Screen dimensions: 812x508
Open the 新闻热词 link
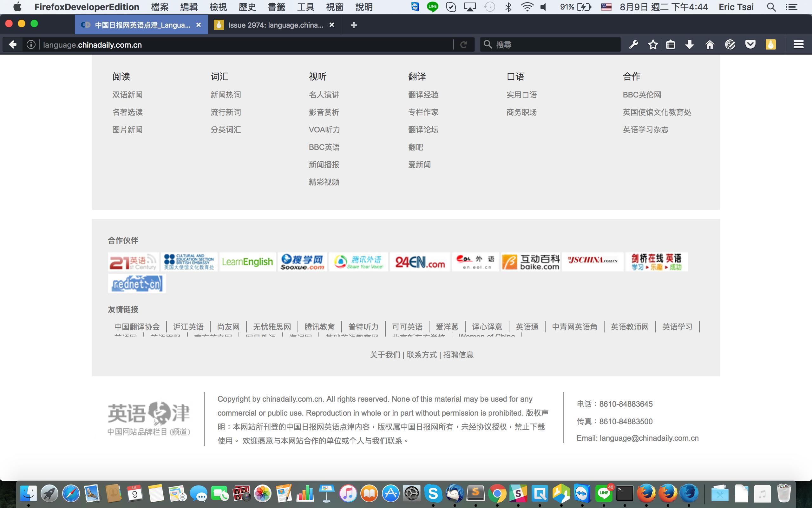pos(226,95)
